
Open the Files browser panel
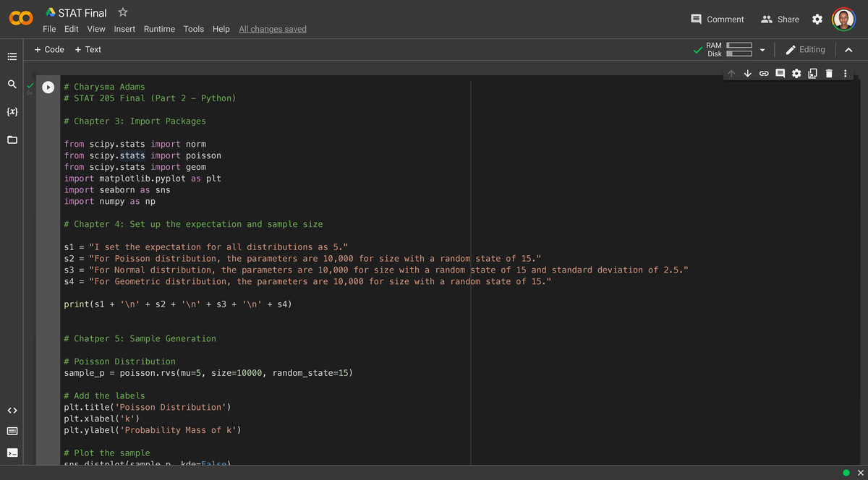click(11, 140)
